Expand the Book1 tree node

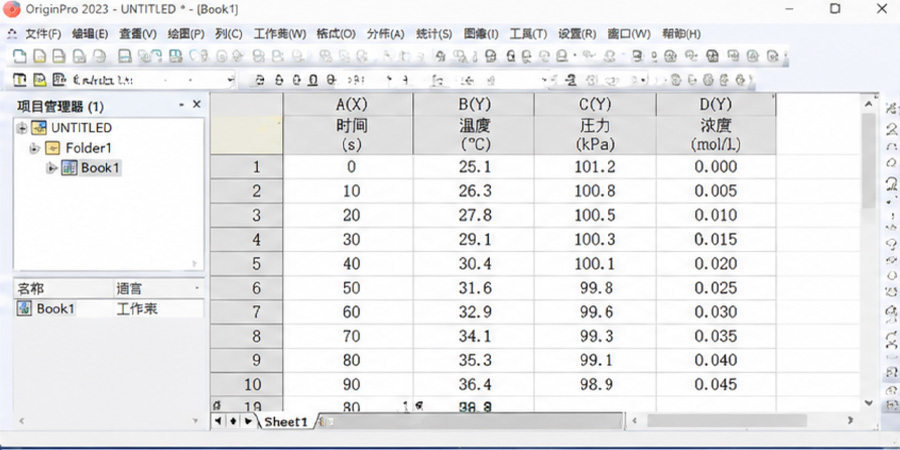(x=52, y=168)
